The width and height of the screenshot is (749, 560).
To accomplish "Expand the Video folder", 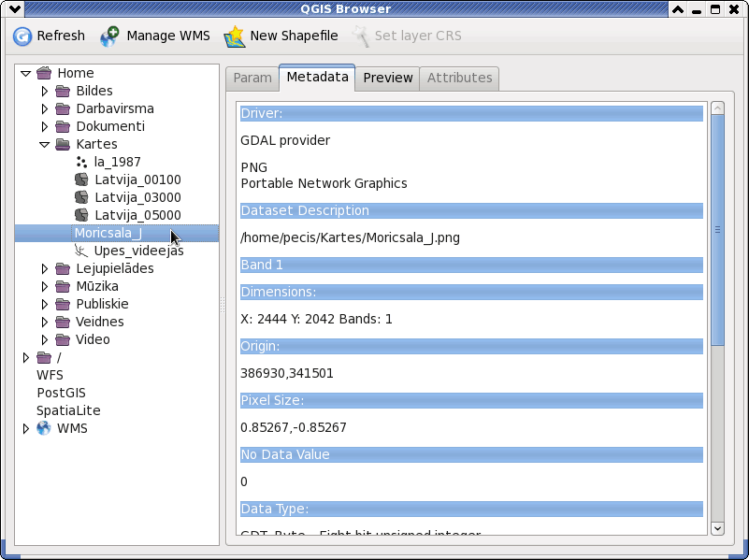I will pyautogui.click(x=45, y=339).
